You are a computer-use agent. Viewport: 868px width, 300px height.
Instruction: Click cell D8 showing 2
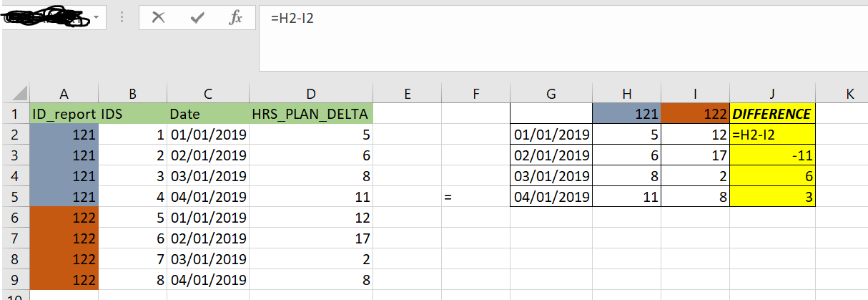pyautogui.click(x=311, y=258)
